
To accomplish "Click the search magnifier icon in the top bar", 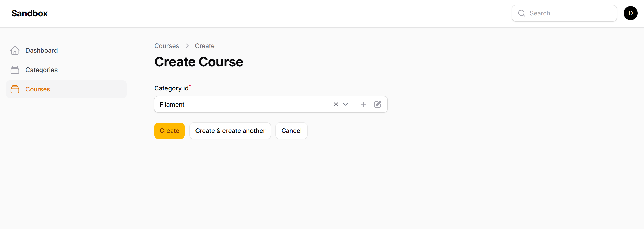I will (521, 13).
